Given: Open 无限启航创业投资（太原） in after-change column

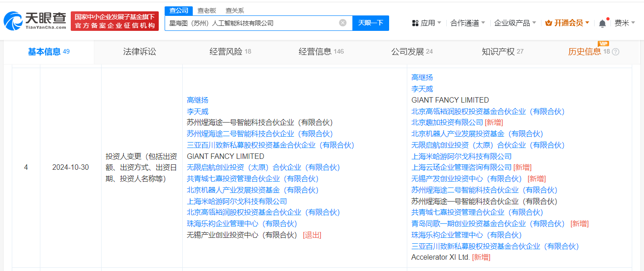Looking at the screenshot, I should [x=488, y=145].
